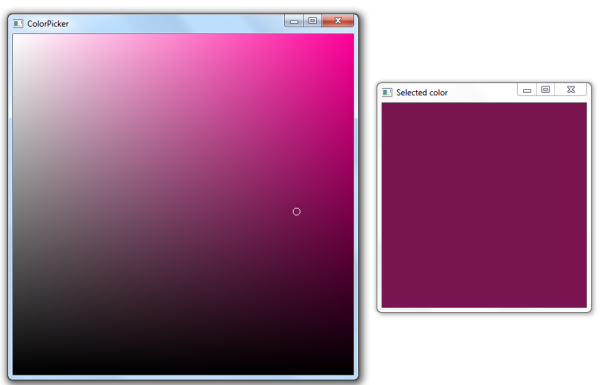The image size is (600, 385).
Task: Click the Selected color title bar text
Action: pyautogui.click(x=422, y=93)
